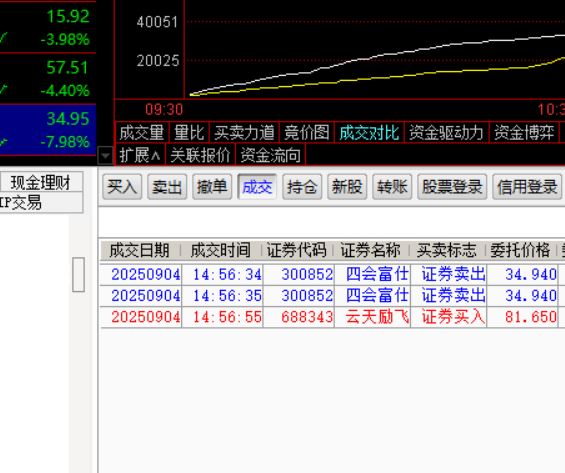Select the 14:56:35 trade time cell

(223, 296)
